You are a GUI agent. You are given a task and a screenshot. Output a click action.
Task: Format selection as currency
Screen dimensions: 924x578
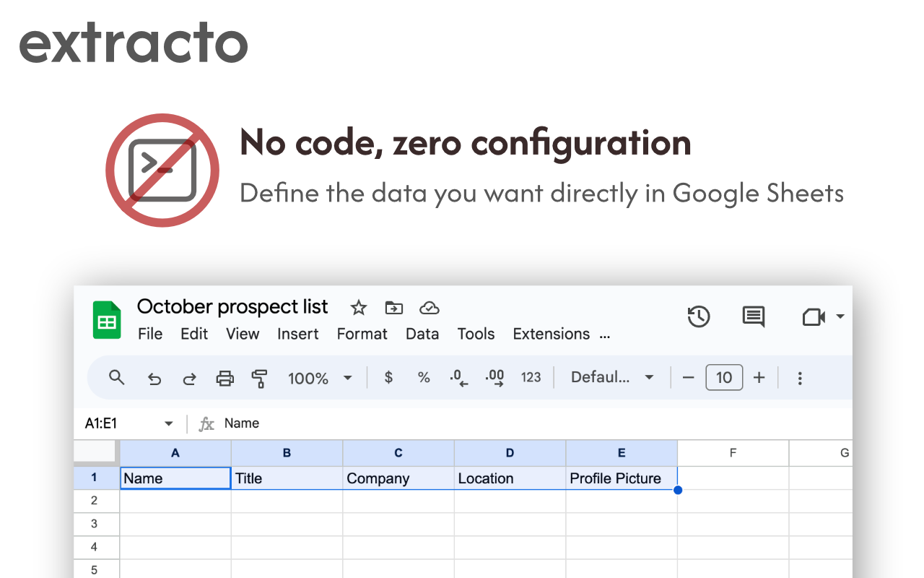(388, 377)
